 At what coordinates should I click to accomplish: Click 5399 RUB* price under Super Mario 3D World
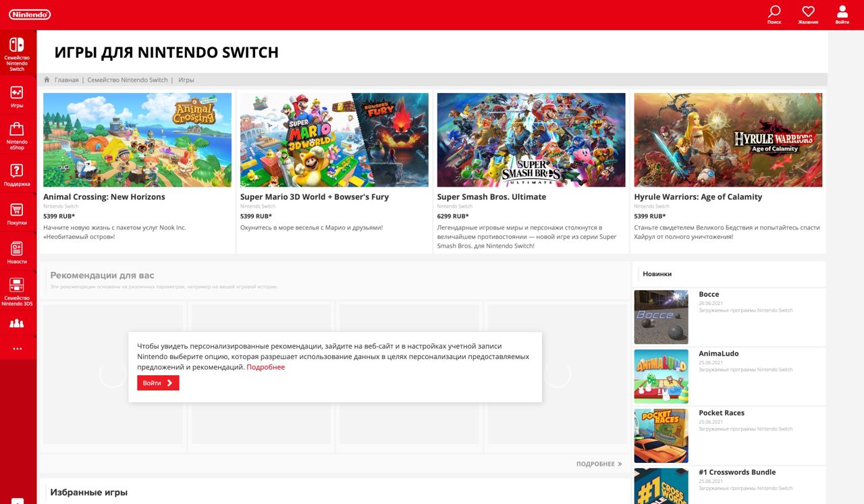pyautogui.click(x=256, y=217)
